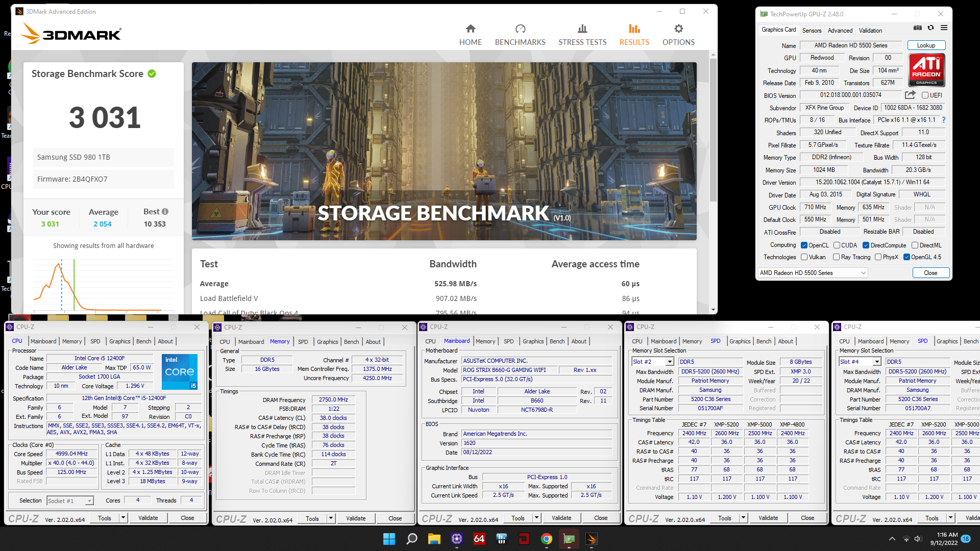980x551 pixels.
Task: Expand Tools arrow in CPU-Z Memory window
Action: pos(331,518)
